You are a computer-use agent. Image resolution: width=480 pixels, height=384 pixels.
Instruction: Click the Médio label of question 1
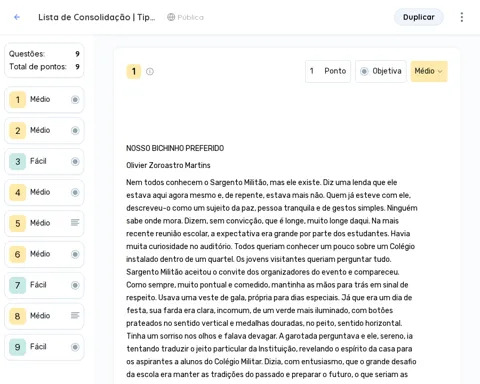point(40,99)
